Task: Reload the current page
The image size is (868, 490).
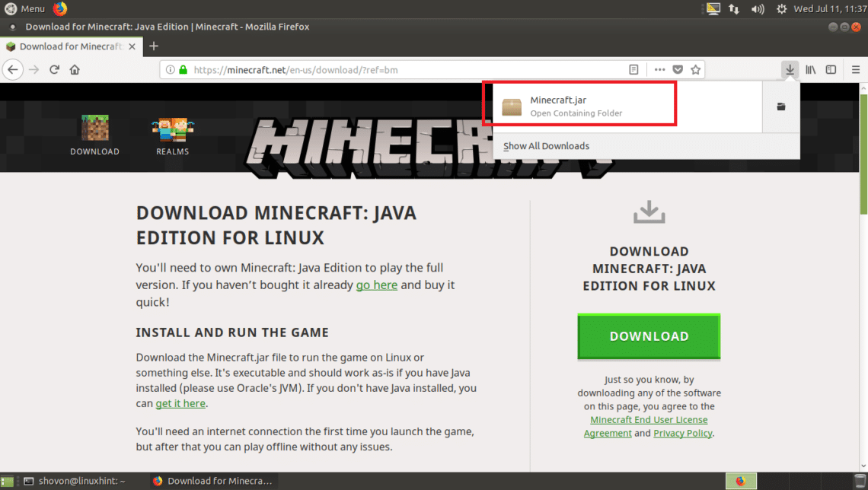Action: coord(54,70)
